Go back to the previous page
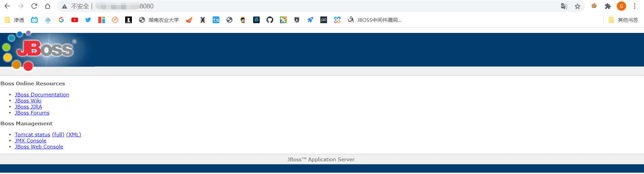 (x=7, y=6)
